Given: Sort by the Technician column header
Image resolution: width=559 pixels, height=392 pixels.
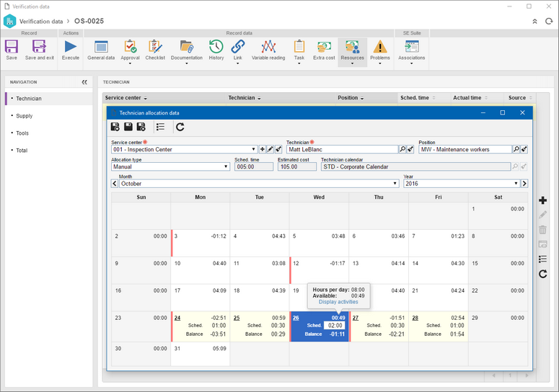Looking at the screenshot, I should (281, 98).
